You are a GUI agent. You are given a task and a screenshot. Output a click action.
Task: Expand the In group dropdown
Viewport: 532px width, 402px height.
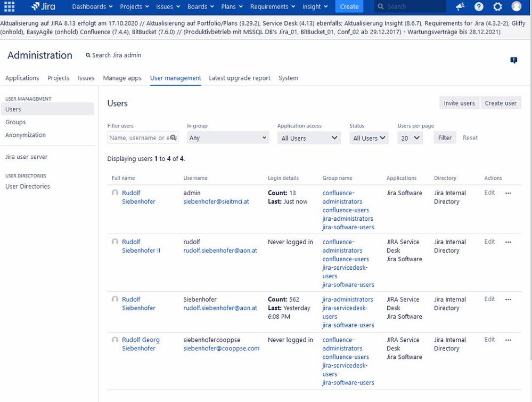coord(228,138)
